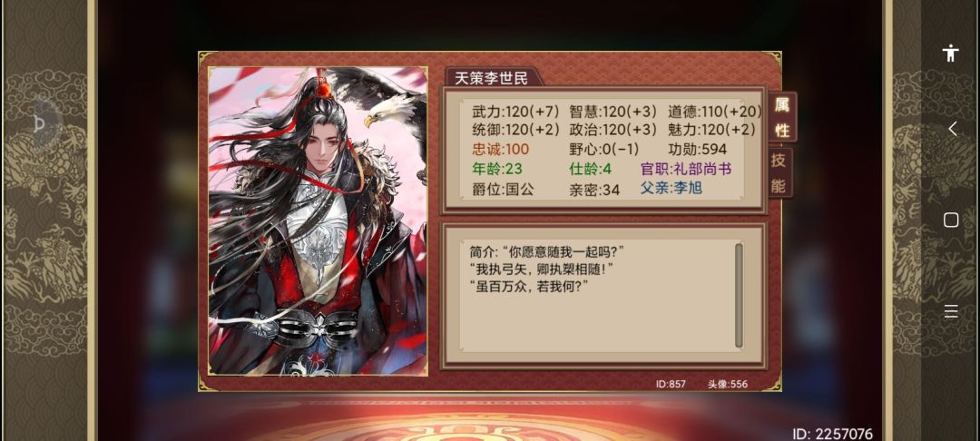Screen dimensions: 980x441
Task: Tap the 忠诚:100 loyalty stat
Action: pyautogui.click(x=500, y=150)
